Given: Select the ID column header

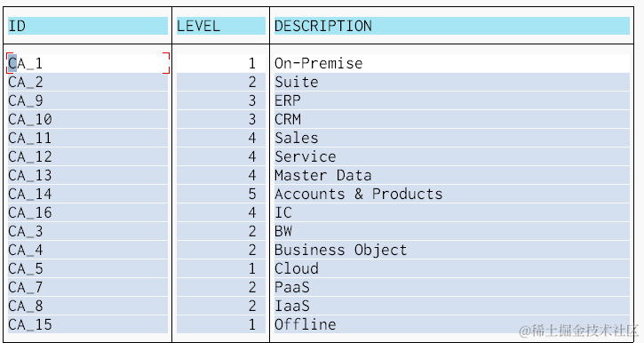Looking at the screenshot, I should click(88, 26).
